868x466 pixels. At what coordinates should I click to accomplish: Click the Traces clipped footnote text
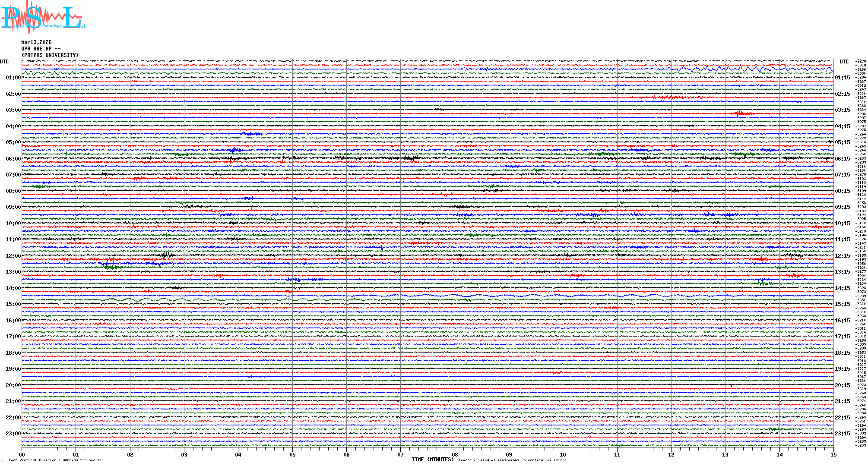(512, 460)
